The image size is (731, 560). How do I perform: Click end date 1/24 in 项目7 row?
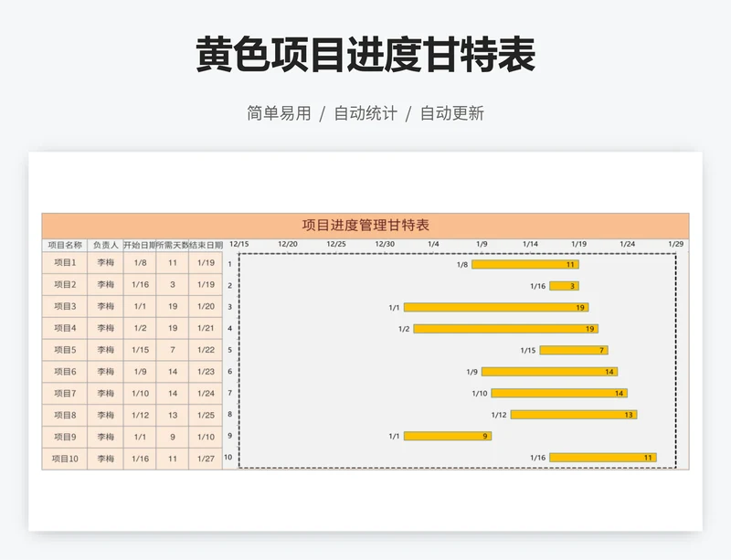tap(206, 394)
